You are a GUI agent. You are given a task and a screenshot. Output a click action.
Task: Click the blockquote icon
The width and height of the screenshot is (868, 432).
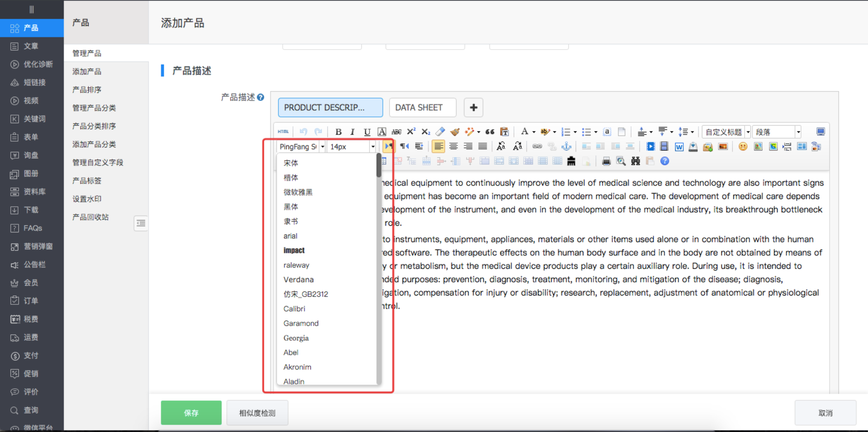(x=490, y=132)
